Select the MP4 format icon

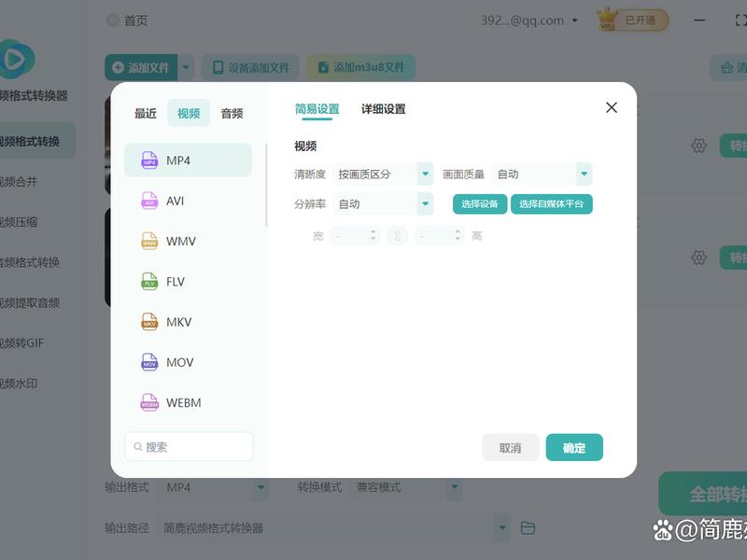[x=149, y=161]
